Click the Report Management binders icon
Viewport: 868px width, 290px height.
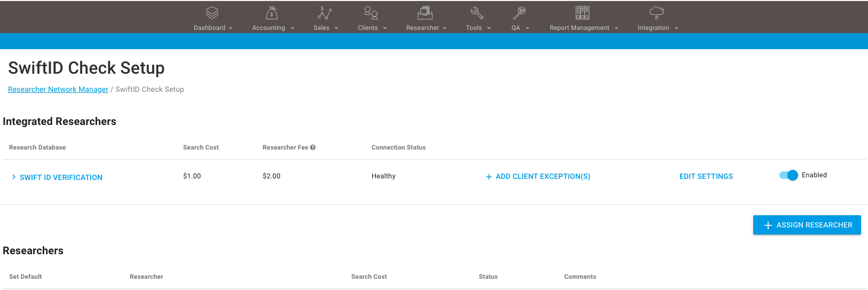[582, 13]
